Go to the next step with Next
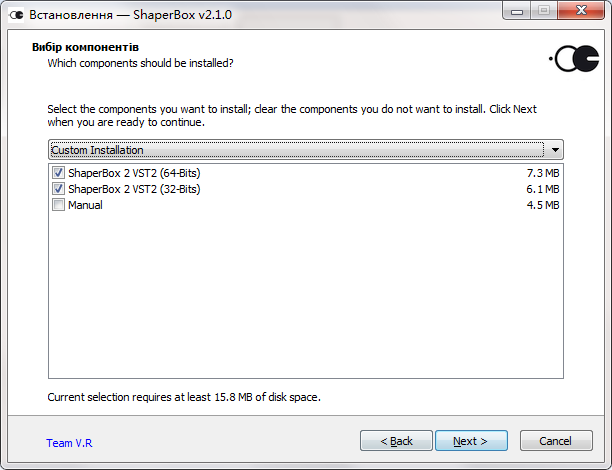Viewport: 612px width, 470px height. click(471, 441)
